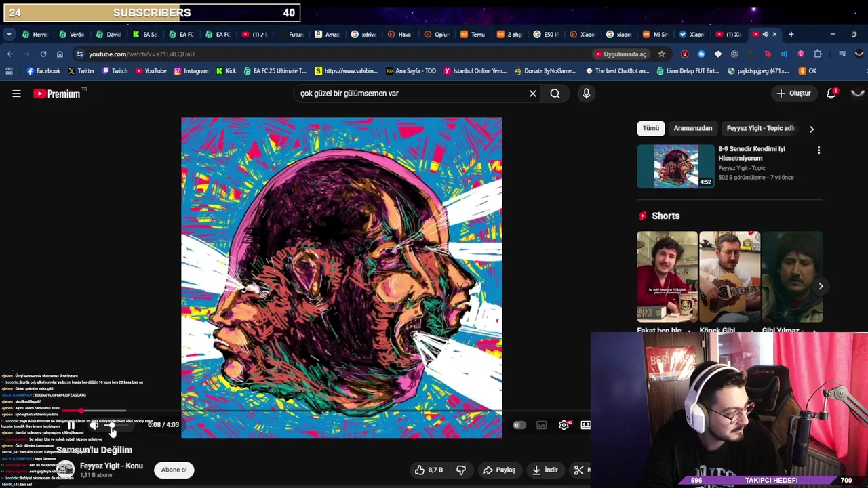Toggle subtitles in the video player
868x488 pixels.
541,425
